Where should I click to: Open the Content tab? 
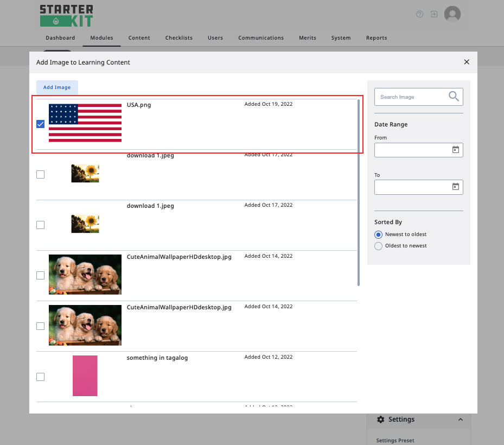click(139, 37)
